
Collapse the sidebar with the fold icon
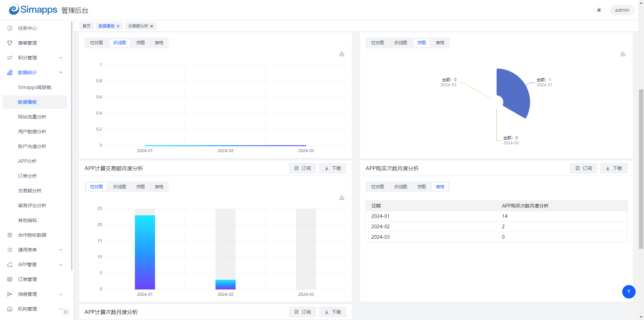click(66, 312)
